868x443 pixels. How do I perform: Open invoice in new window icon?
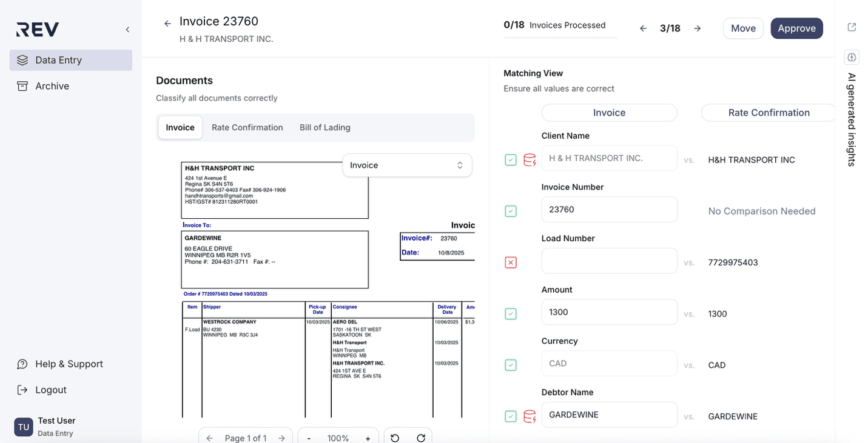(x=852, y=27)
